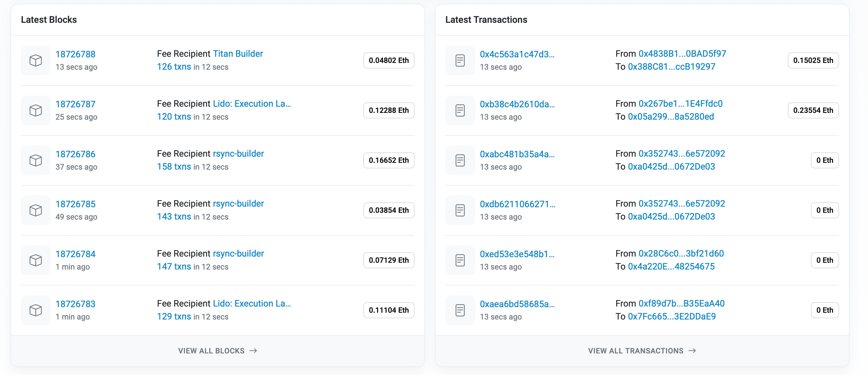Click the document icon for transaction 0xb38c4b2610da
Image resolution: width=868 pixels, height=375 pixels.
click(x=460, y=110)
